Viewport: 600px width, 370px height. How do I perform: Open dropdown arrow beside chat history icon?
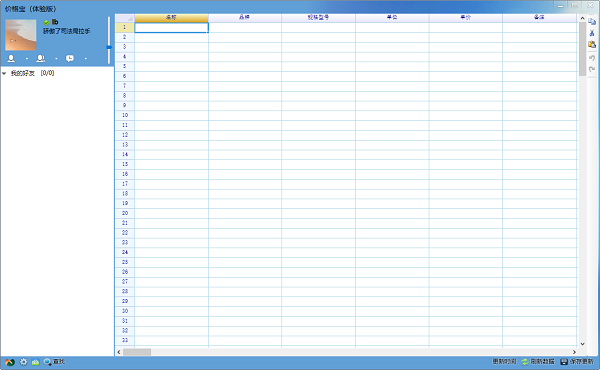tap(86, 59)
